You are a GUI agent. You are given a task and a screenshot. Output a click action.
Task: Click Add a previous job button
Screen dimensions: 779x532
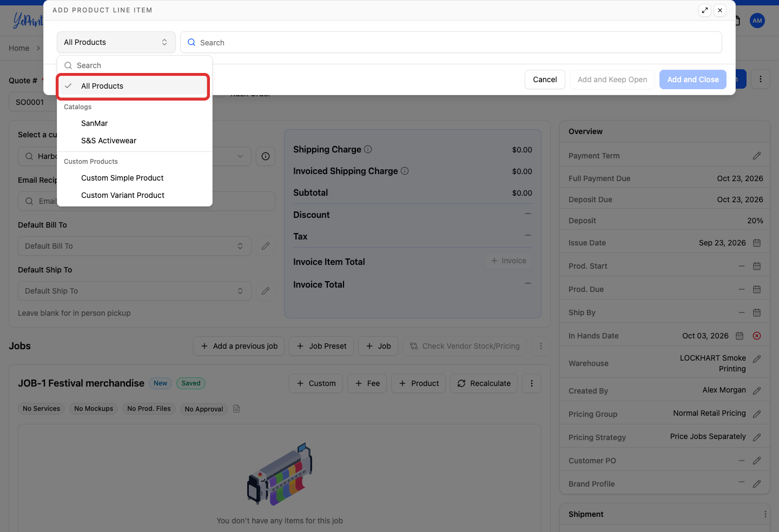(x=239, y=346)
